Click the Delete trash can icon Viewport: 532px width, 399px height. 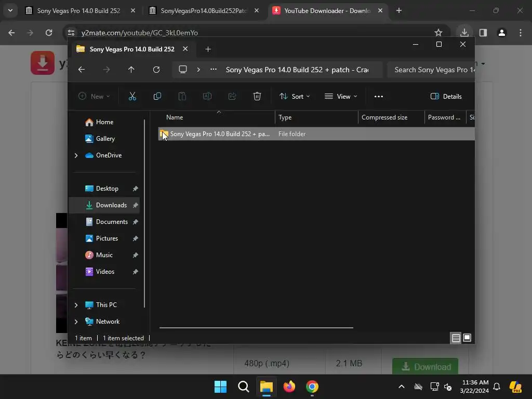pos(257,96)
